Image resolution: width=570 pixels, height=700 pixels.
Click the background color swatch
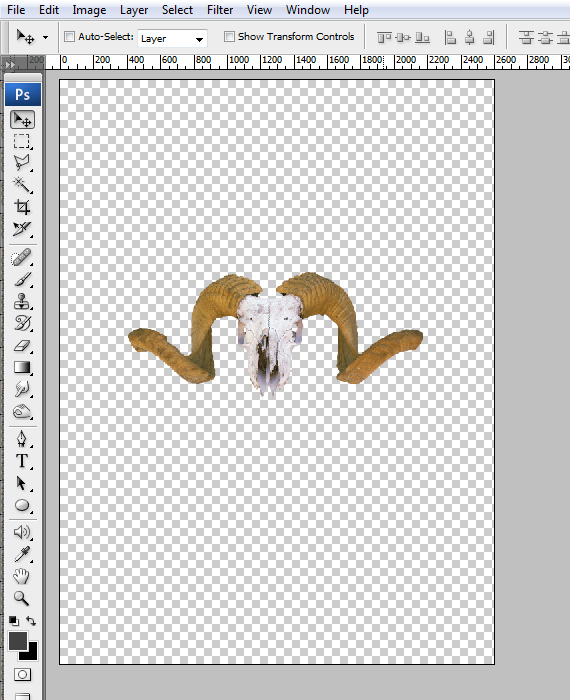pos(31,653)
